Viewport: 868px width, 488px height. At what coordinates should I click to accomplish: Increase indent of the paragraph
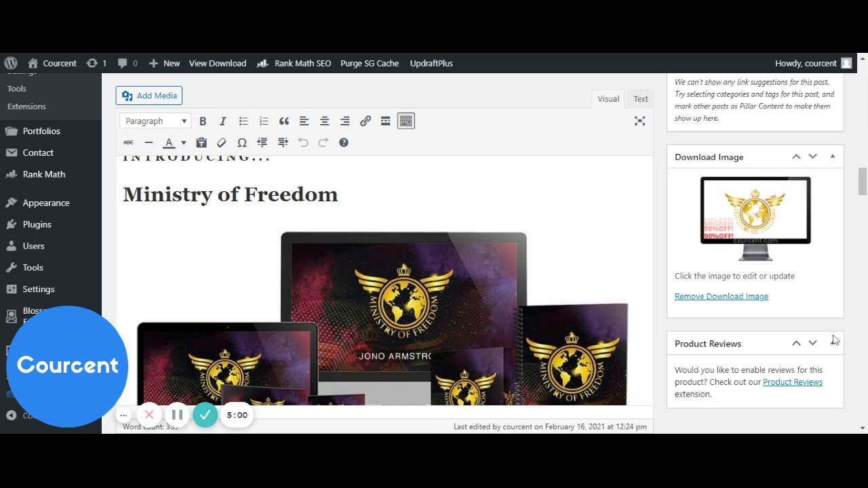(x=283, y=142)
